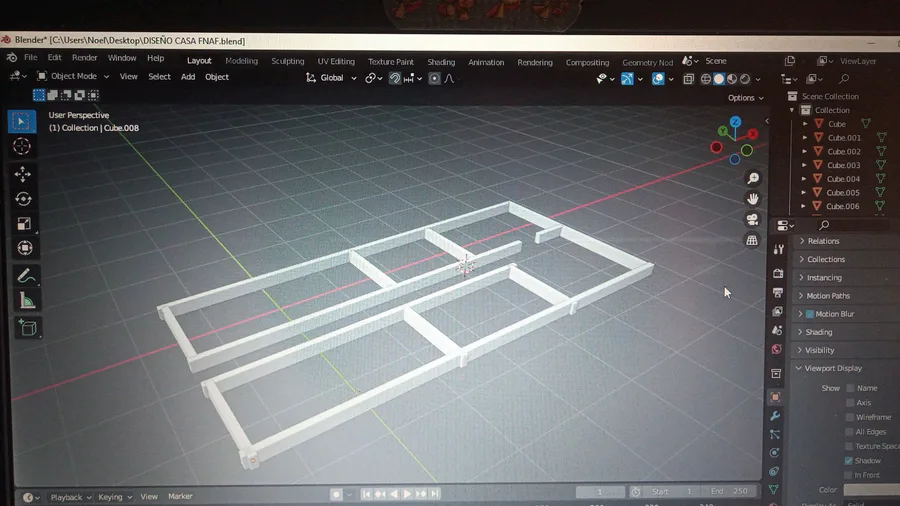Screen dimensions: 900x506
Task: Switch to the Modeling workspace tab
Action: pos(242,61)
